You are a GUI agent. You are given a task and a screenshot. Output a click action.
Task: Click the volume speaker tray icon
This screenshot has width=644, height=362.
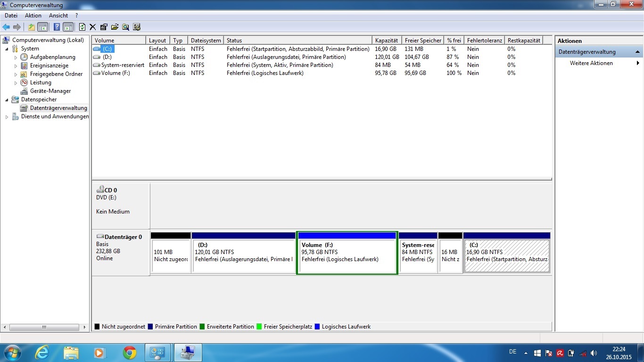point(594,353)
